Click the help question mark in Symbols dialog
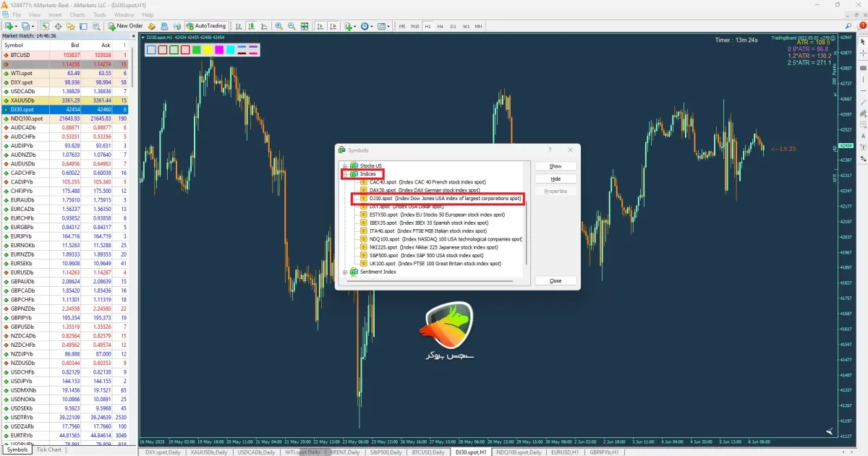The width and height of the screenshot is (868, 456). tap(550, 150)
